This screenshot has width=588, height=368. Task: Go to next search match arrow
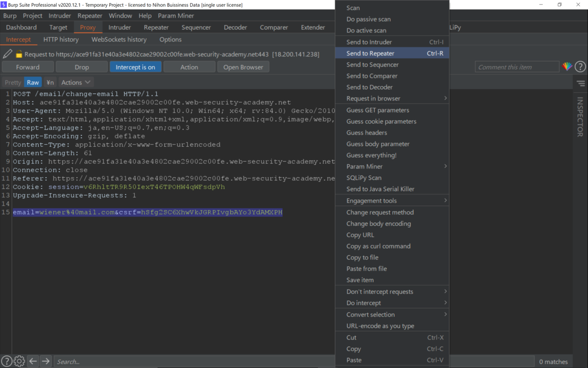tap(46, 361)
